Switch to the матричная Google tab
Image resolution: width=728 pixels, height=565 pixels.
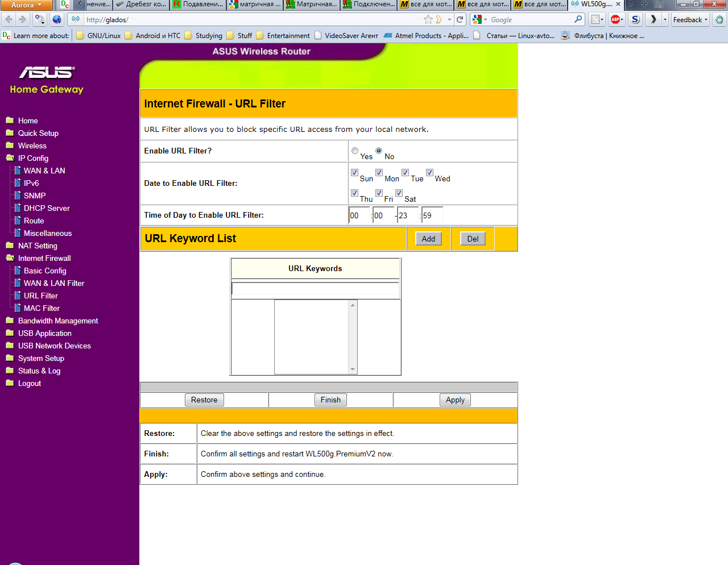click(255, 4)
